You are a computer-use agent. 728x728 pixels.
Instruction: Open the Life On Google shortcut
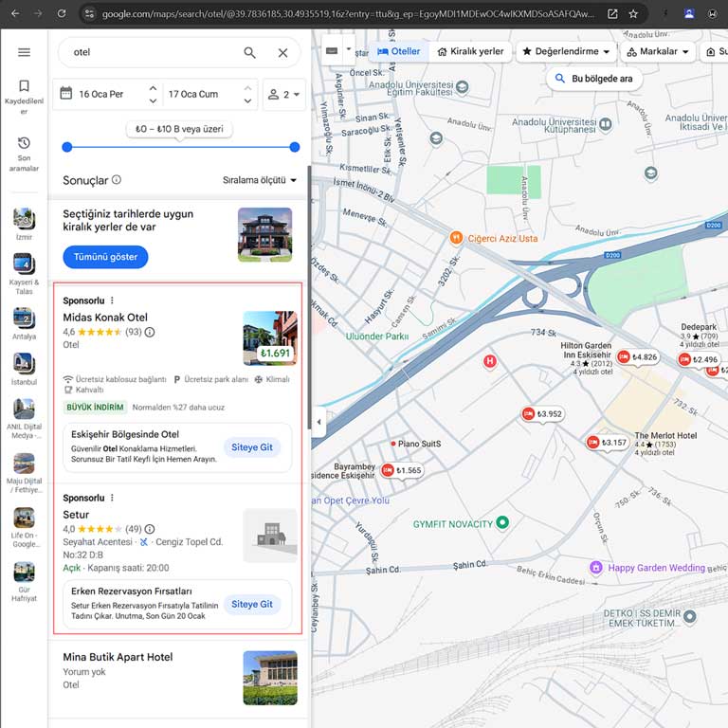coord(24,527)
